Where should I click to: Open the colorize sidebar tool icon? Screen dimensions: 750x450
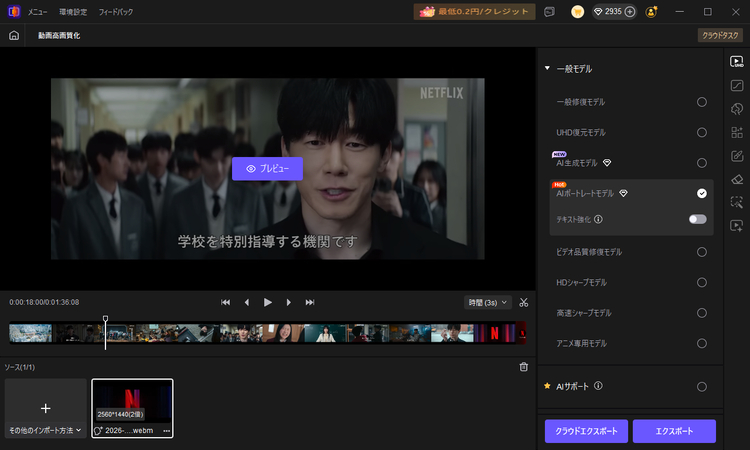point(737,109)
